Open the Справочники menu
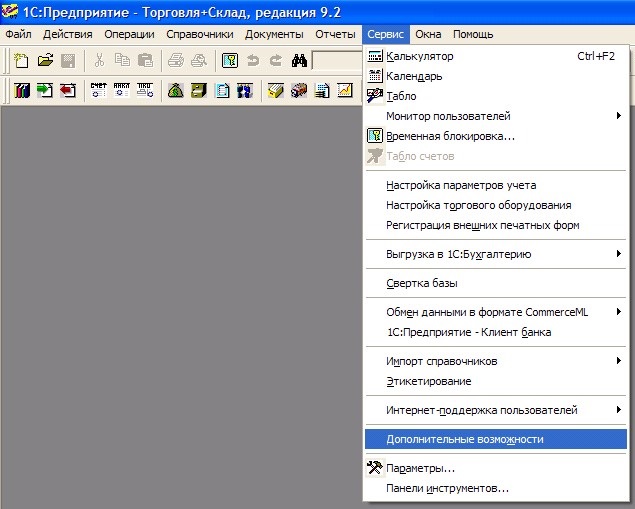Image resolution: width=635 pixels, height=509 pixels. (200, 34)
